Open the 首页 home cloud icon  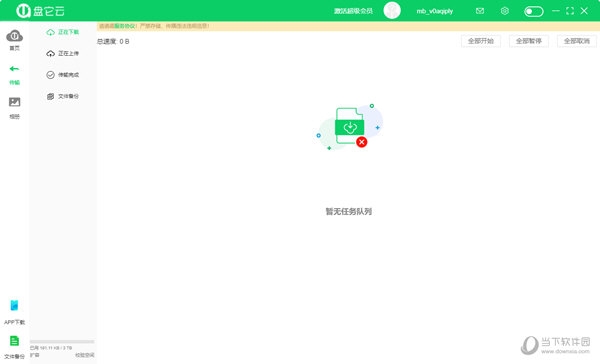point(15,36)
